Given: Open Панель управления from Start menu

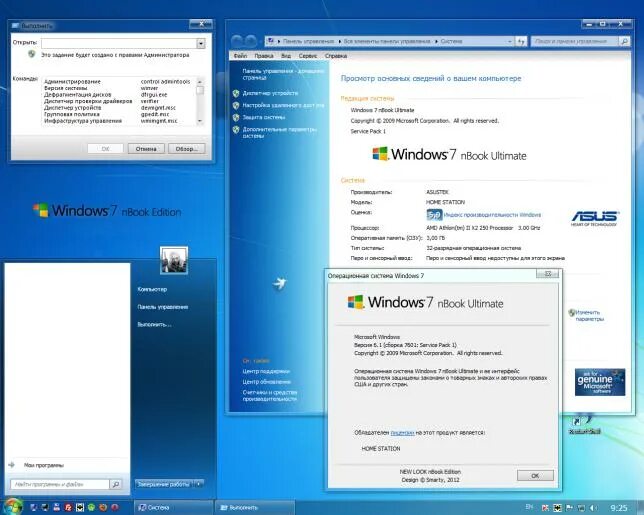Looking at the screenshot, I should coord(163,307).
